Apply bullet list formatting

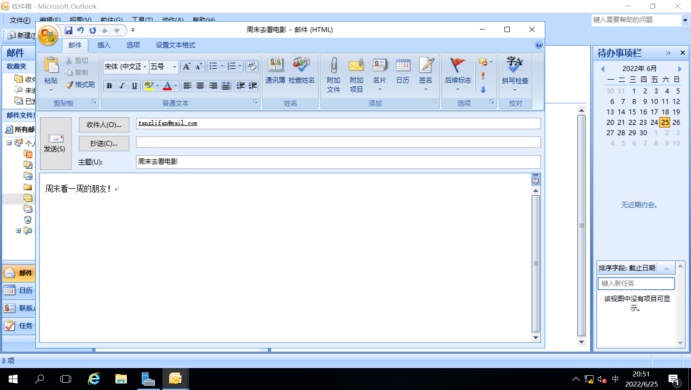tap(213, 66)
